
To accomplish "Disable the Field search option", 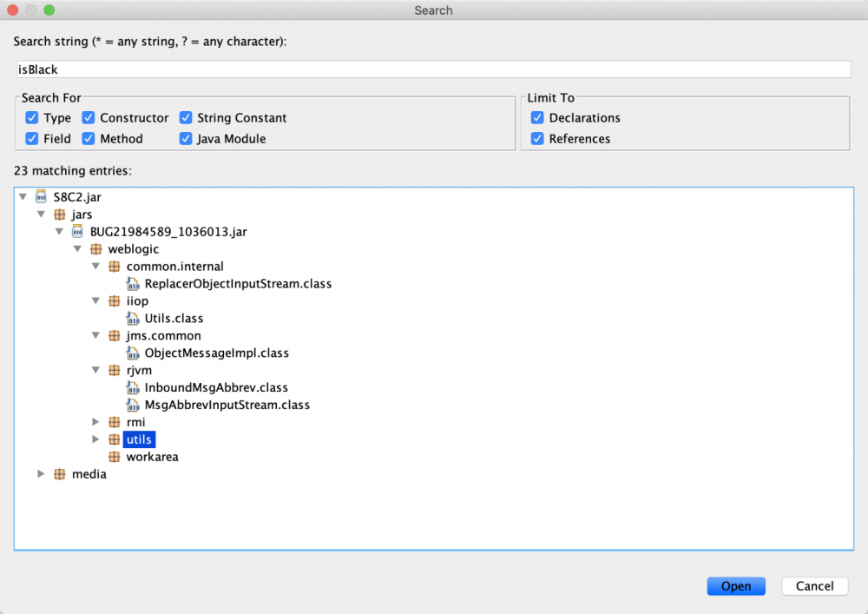I will click(31, 138).
